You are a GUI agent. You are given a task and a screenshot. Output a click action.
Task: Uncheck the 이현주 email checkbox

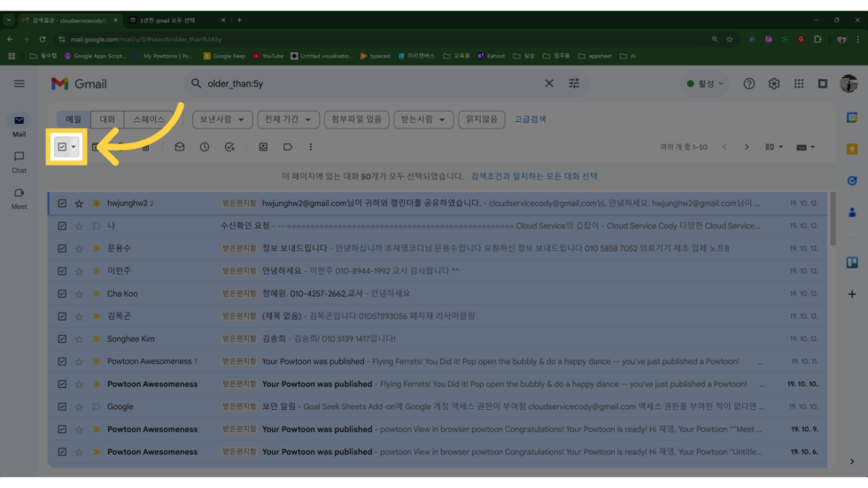(x=62, y=271)
